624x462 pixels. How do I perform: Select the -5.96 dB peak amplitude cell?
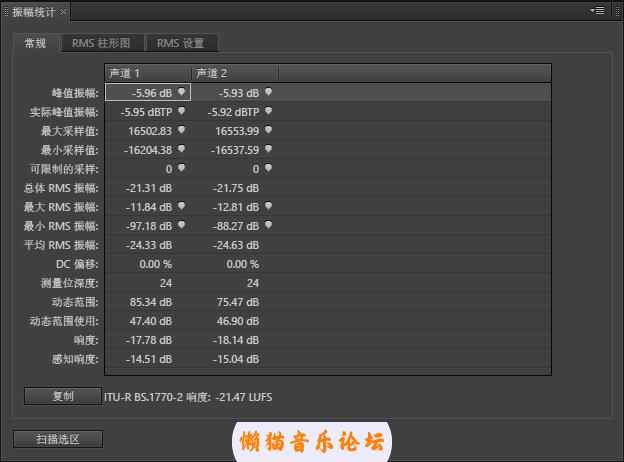[148, 92]
